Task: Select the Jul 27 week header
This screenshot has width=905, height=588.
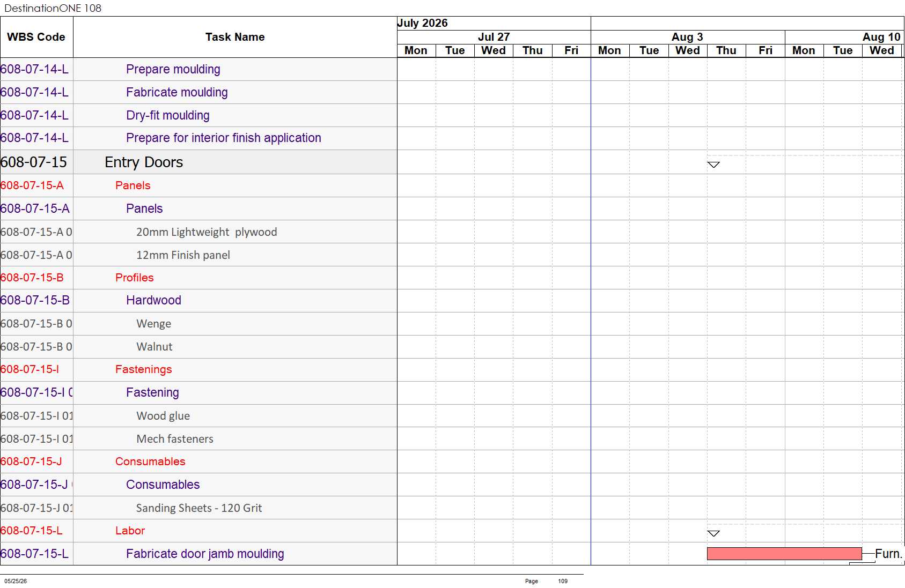Action: [494, 37]
